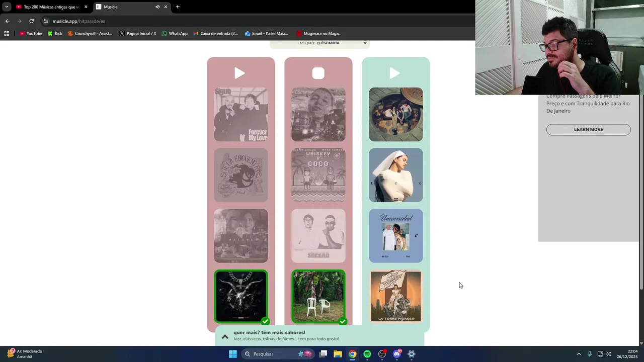Mute the Musicle tab audio icon
This screenshot has width=644, height=362.
click(x=157, y=7)
